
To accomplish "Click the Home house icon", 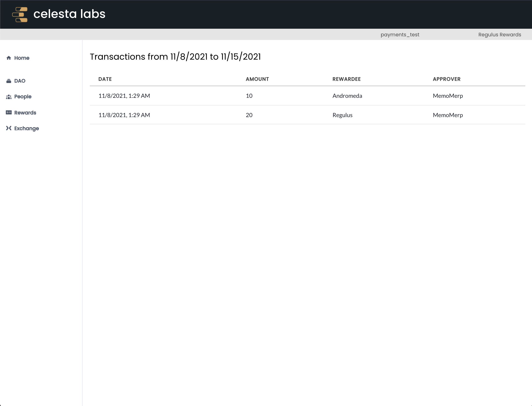I will point(9,58).
